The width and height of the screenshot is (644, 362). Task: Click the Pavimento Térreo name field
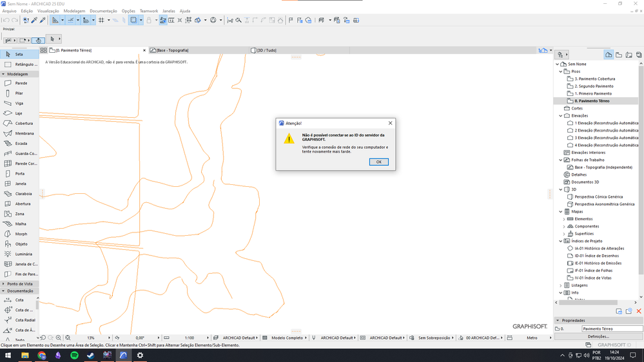(x=612, y=329)
